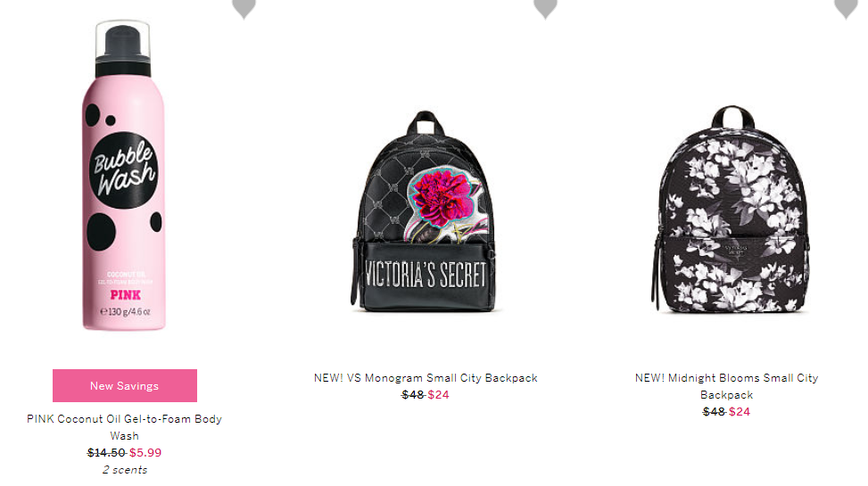This screenshot has width=868, height=486.
Task: Click the 2 scents label
Action: (125, 470)
